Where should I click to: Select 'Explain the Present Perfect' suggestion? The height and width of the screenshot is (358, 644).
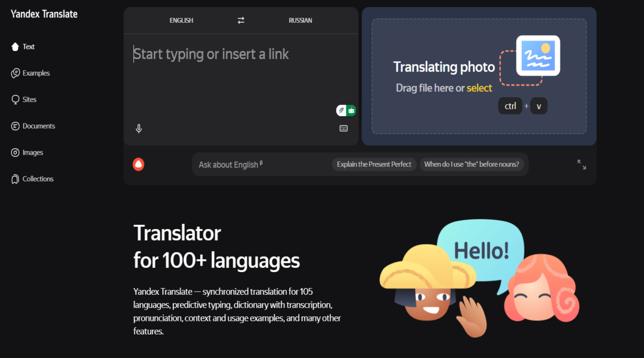(x=374, y=165)
